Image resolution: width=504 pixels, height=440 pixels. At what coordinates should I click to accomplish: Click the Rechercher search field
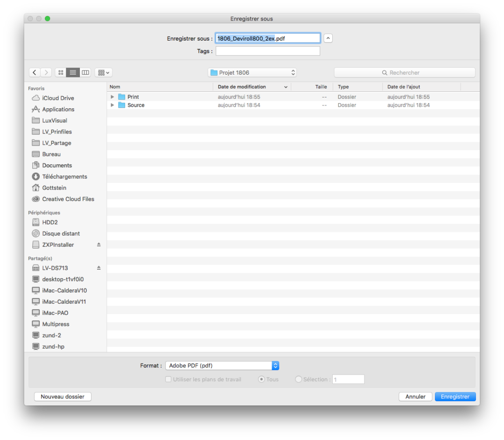coord(404,72)
